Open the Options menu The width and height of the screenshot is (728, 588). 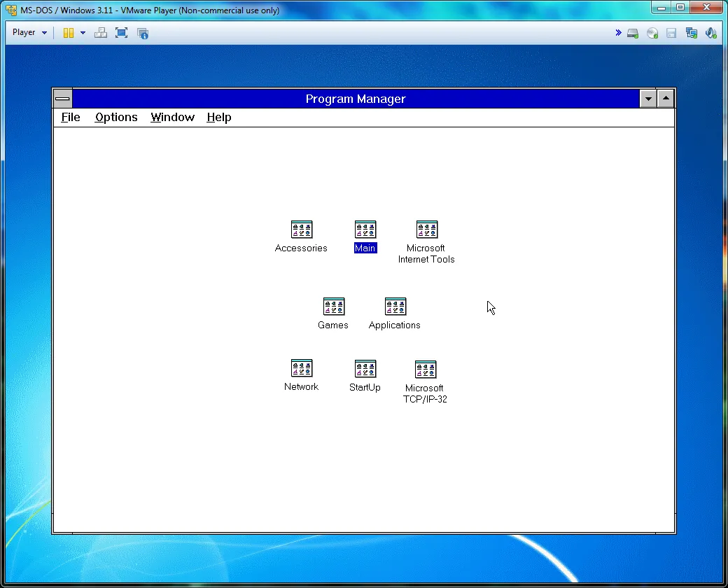tap(116, 117)
